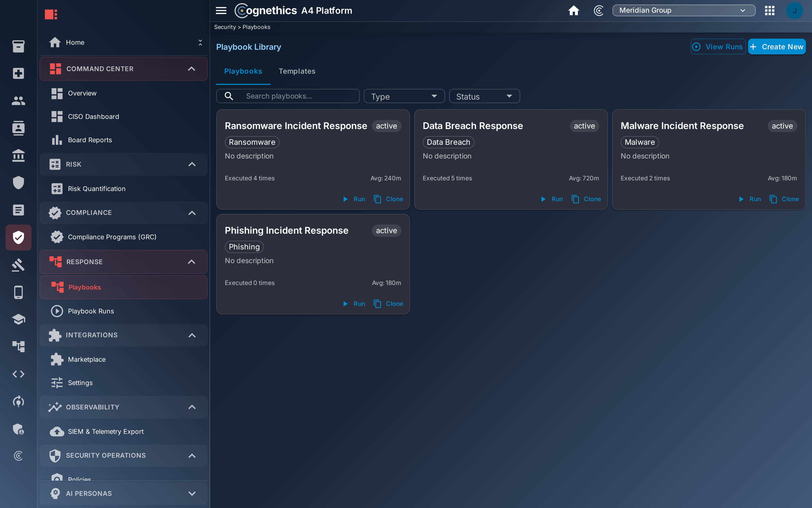The height and width of the screenshot is (508, 812).
Task: Click the code brackets icon in left rail
Action: [x=19, y=374]
